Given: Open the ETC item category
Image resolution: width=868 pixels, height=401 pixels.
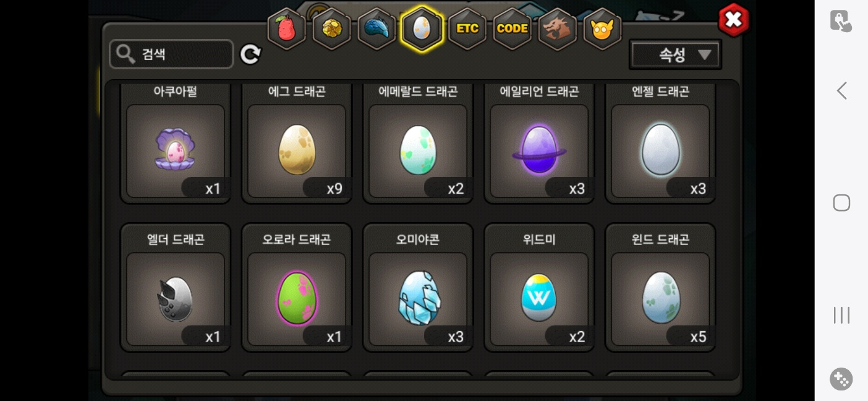Looking at the screenshot, I should click(x=467, y=28).
